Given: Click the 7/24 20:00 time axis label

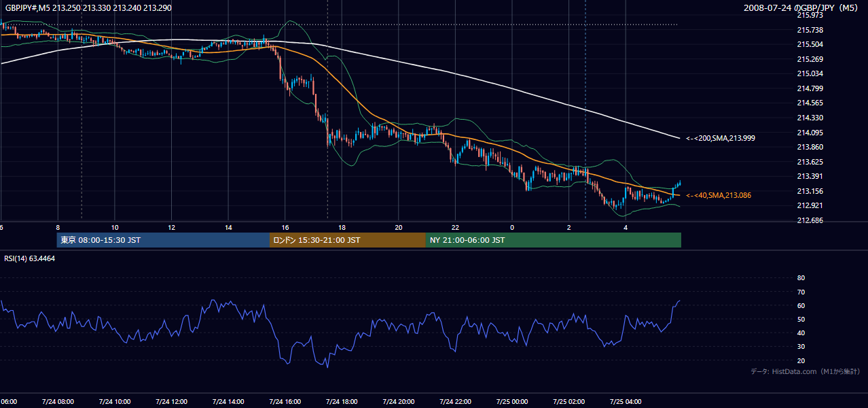Looking at the screenshot, I should (x=398, y=401).
